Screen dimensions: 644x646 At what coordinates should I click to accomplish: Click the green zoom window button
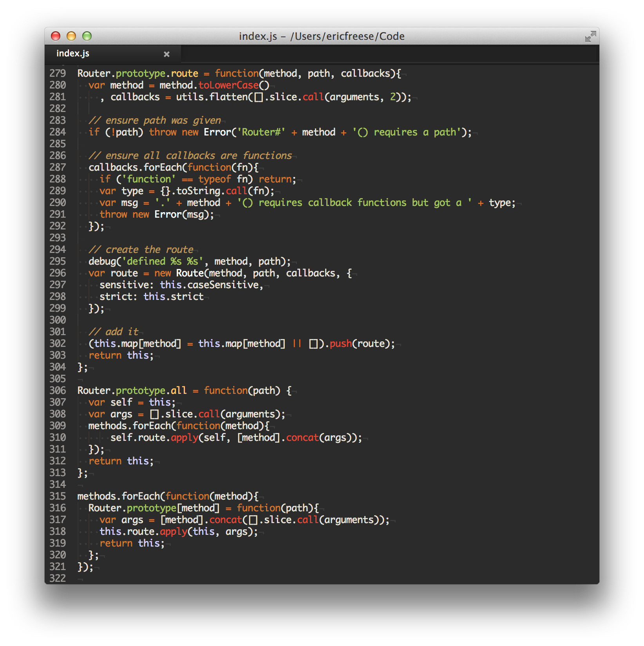(x=87, y=36)
